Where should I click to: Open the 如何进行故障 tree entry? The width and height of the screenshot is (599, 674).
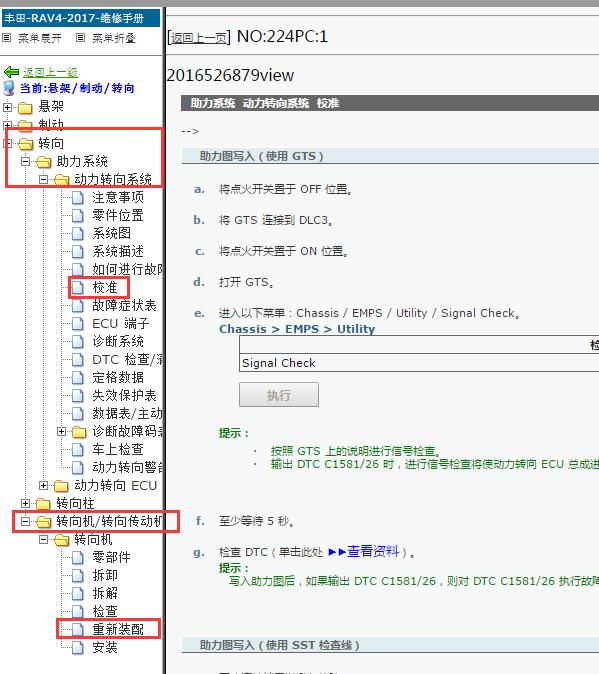[128, 270]
